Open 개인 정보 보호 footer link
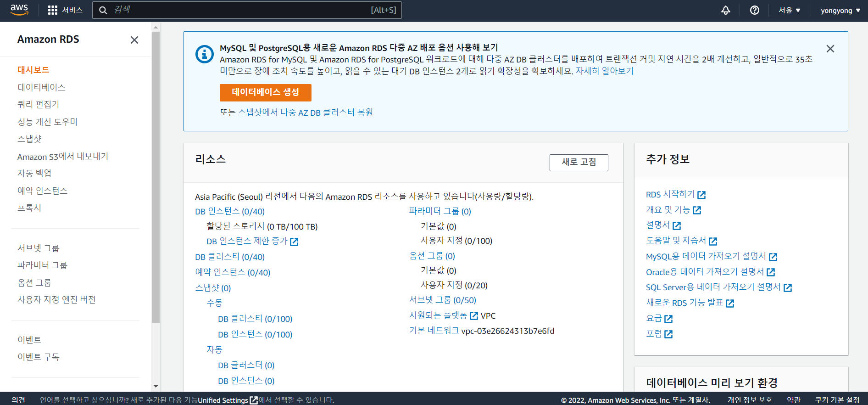This screenshot has width=868, height=405. pyautogui.click(x=750, y=400)
